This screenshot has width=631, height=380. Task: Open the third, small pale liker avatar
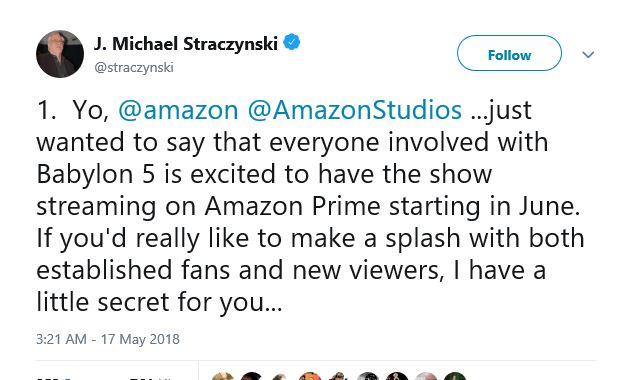[x=280, y=376]
